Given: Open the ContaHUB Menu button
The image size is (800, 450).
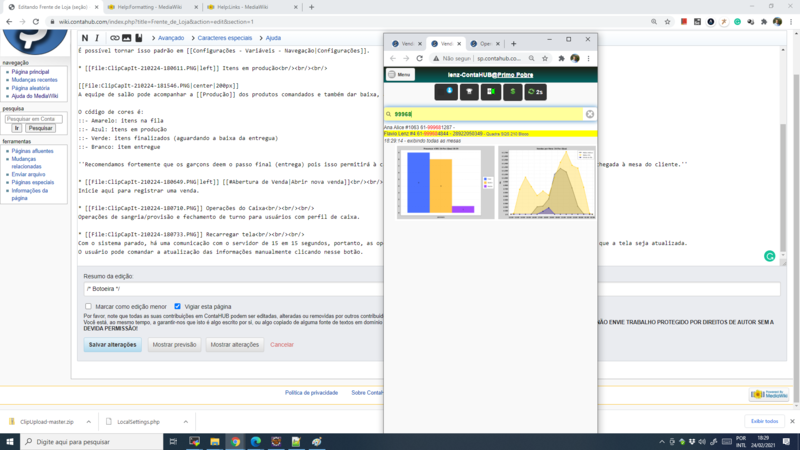Looking at the screenshot, I should click(x=399, y=74).
